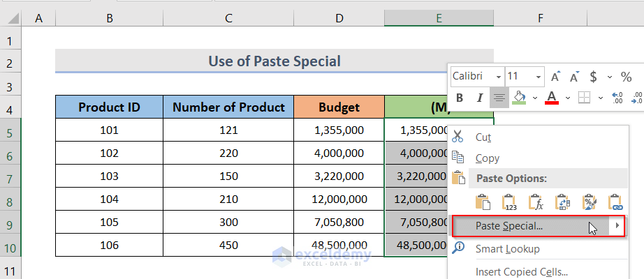Apply the percent style format

(x=627, y=76)
